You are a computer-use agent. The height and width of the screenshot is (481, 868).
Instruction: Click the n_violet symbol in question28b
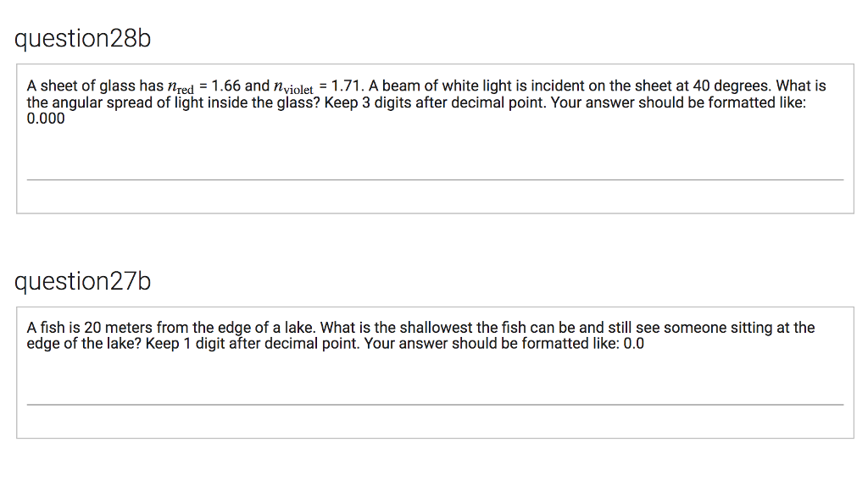(293, 86)
